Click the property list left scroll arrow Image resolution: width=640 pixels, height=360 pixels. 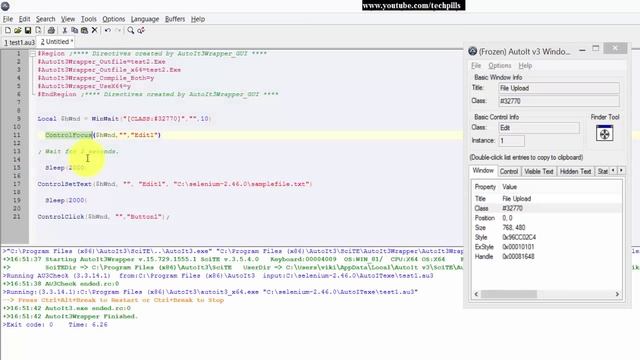point(476,294)
